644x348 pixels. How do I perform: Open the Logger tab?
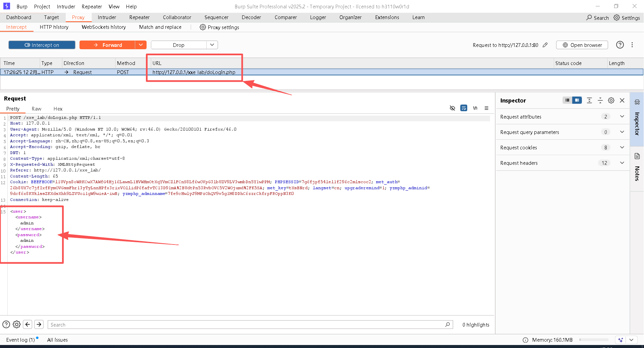(318, 17)
